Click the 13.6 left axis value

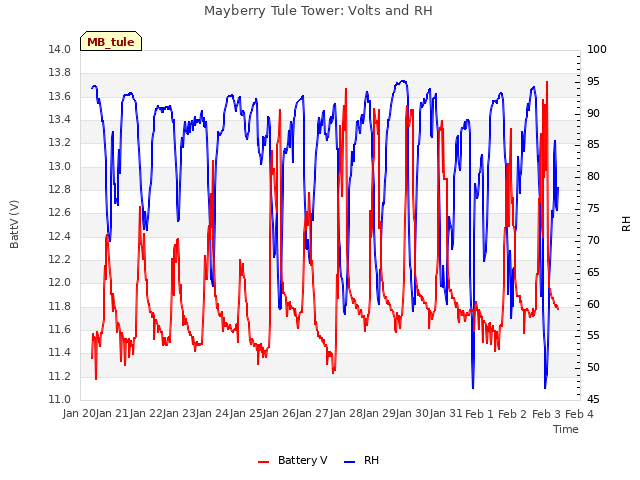click(60, 96)
